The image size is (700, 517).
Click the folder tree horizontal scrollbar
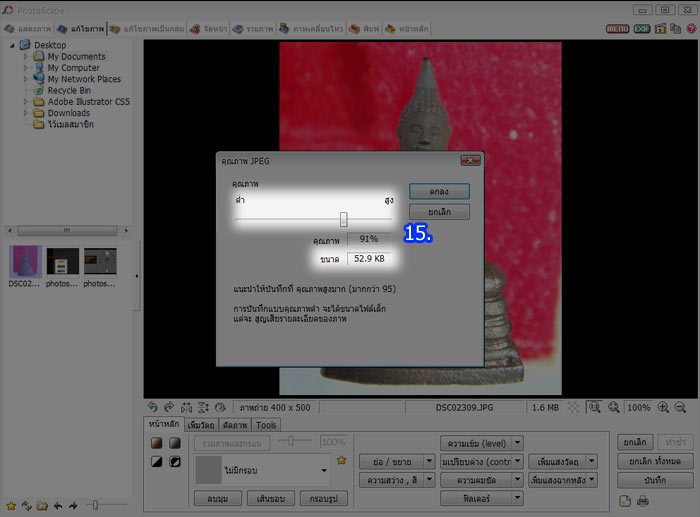(x=67, y=231)
